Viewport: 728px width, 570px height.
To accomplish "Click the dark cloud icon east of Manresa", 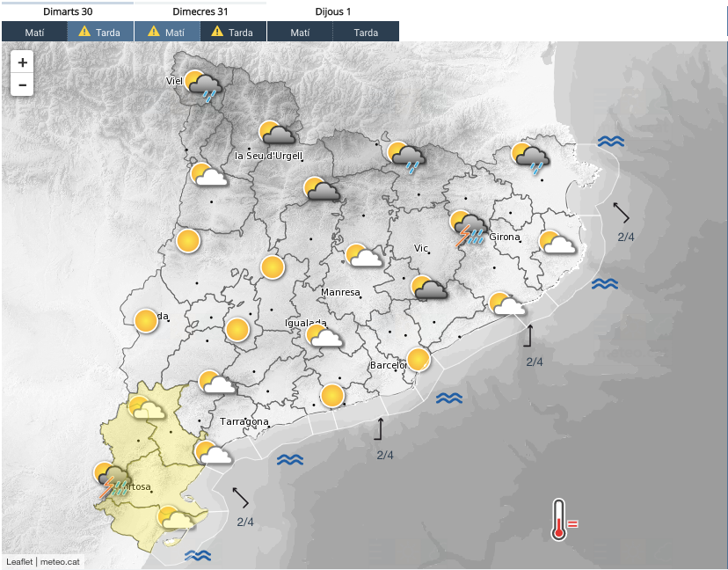I will (429, 288).
